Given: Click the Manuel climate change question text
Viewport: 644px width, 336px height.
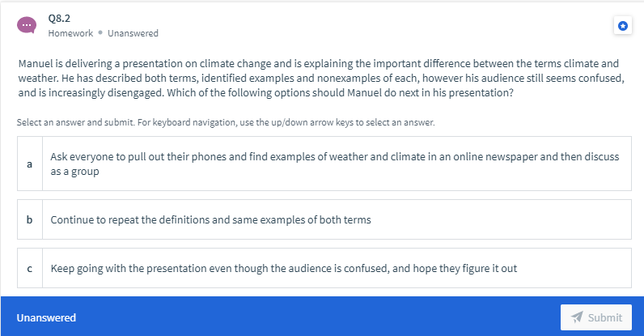Looking at the screenshot, I should (x=321, y=79).
